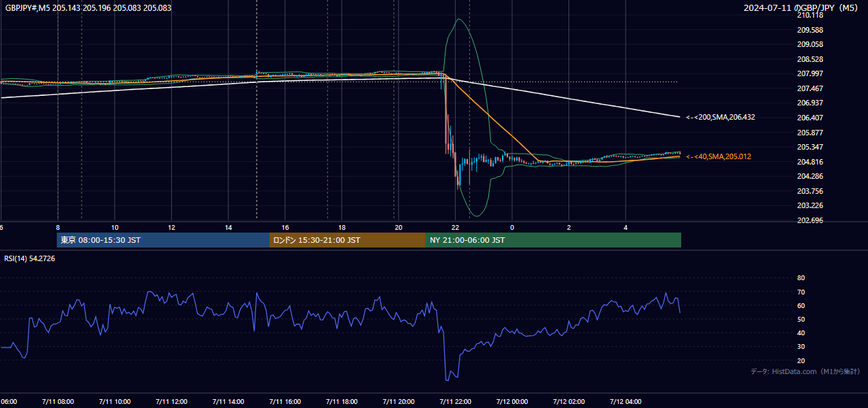Click price axis label 203.226

coord(810,205)
